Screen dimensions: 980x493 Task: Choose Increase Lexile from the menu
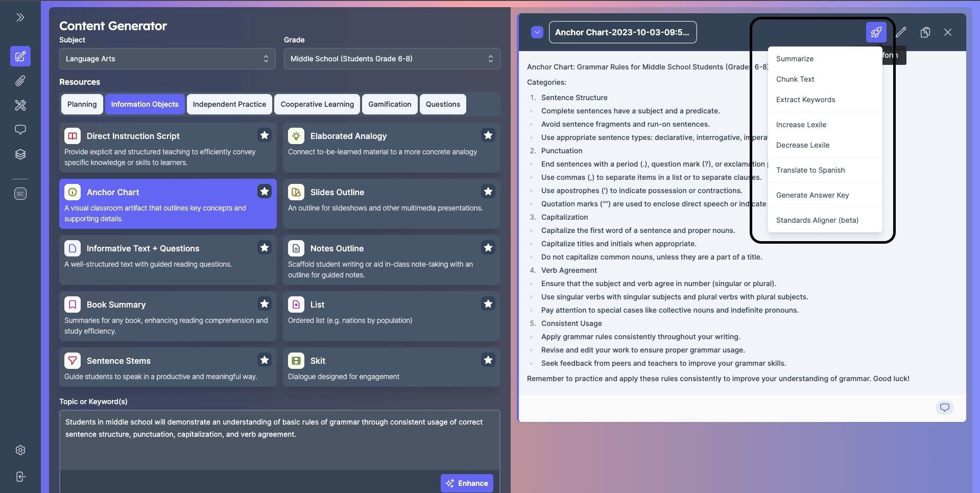(x=825, y=125)
